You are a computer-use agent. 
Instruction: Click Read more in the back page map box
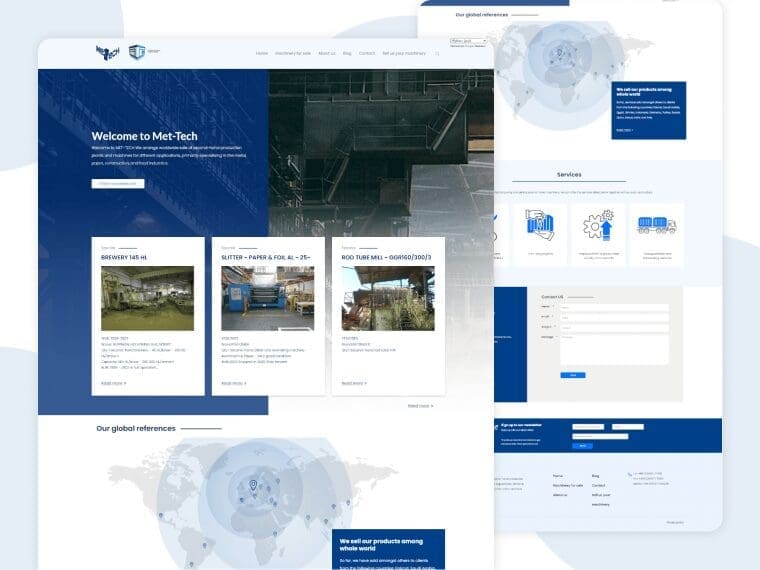click(625, 130)
